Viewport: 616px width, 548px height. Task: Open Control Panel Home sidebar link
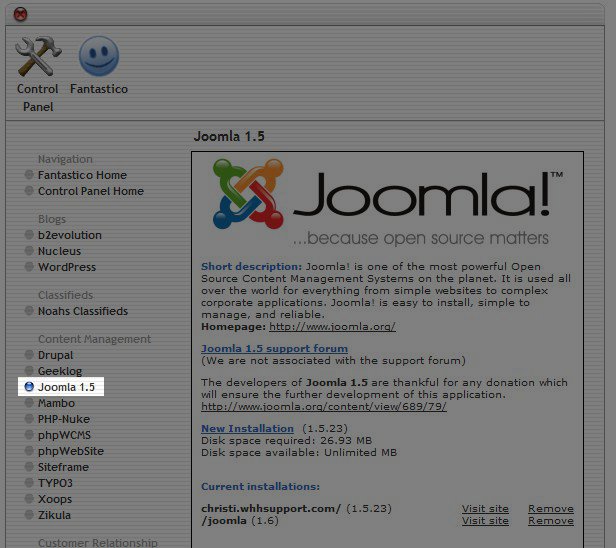point(90,191)
